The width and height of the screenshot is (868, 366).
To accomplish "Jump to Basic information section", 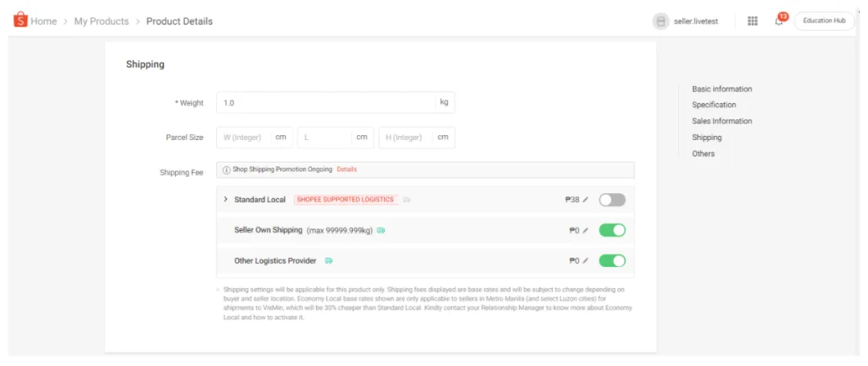I will pyautogui.click(x=722, y=88).
